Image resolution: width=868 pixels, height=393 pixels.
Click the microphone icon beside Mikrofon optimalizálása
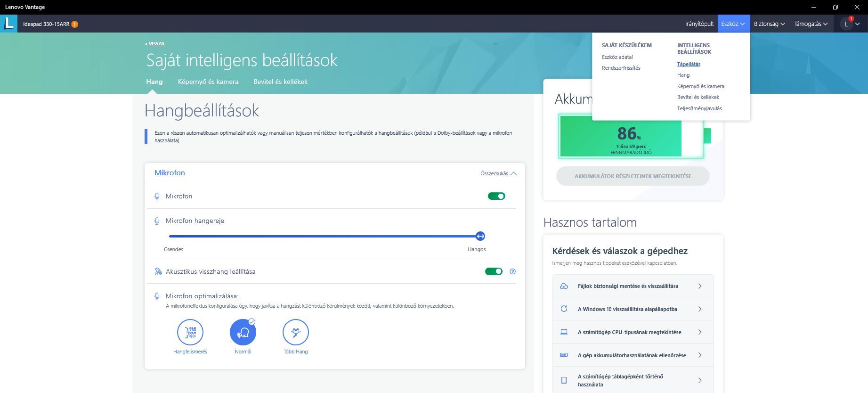click(157, 296)
